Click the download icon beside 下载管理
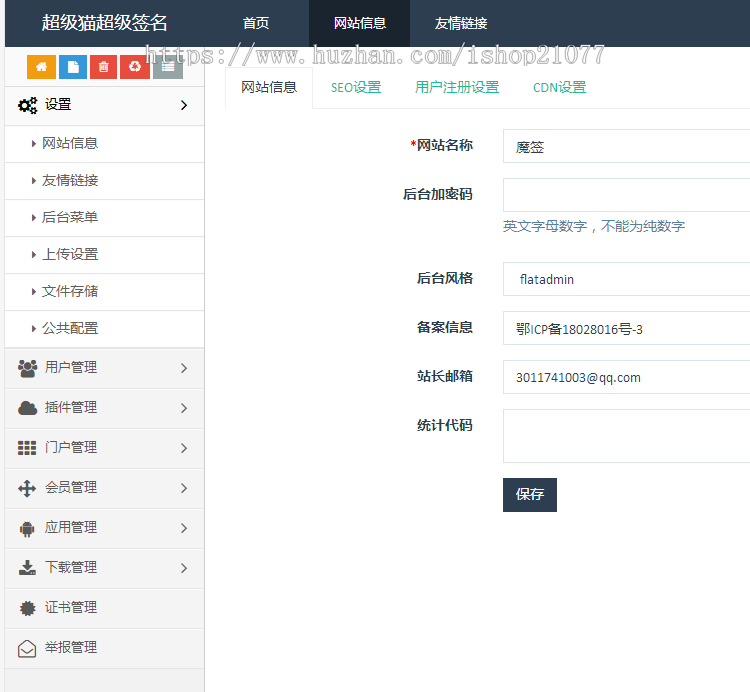 pos(27,568)
